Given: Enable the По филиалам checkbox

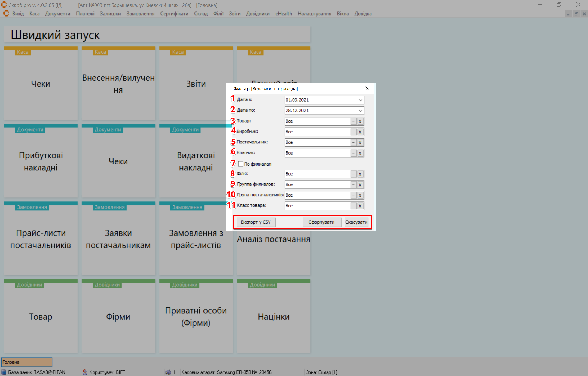Looking at the screenshot, I should coord(241,164).
